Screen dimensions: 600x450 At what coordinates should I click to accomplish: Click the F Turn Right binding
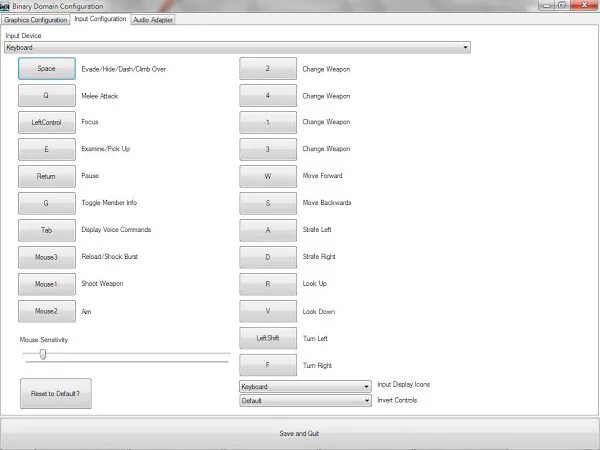[x=268, y=365]
